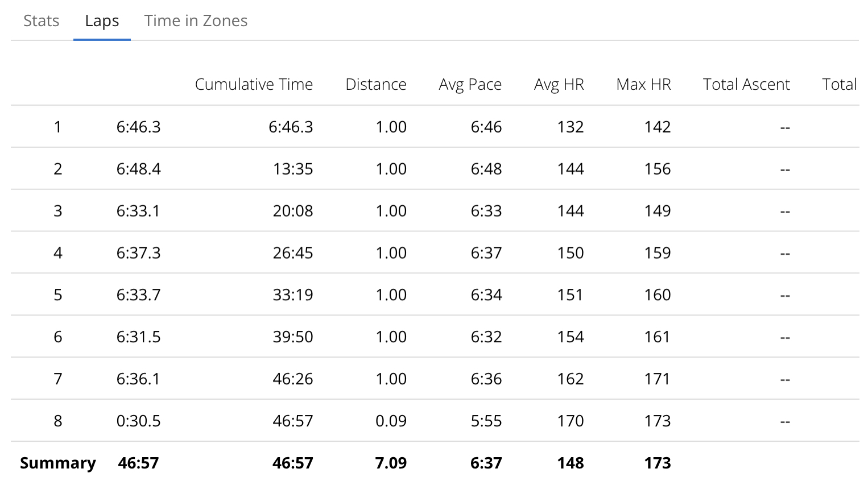Click lap 3 cumulative time 20:08
Screen dimensions: 868x481
pyautogui.click(x=292, y=211)
